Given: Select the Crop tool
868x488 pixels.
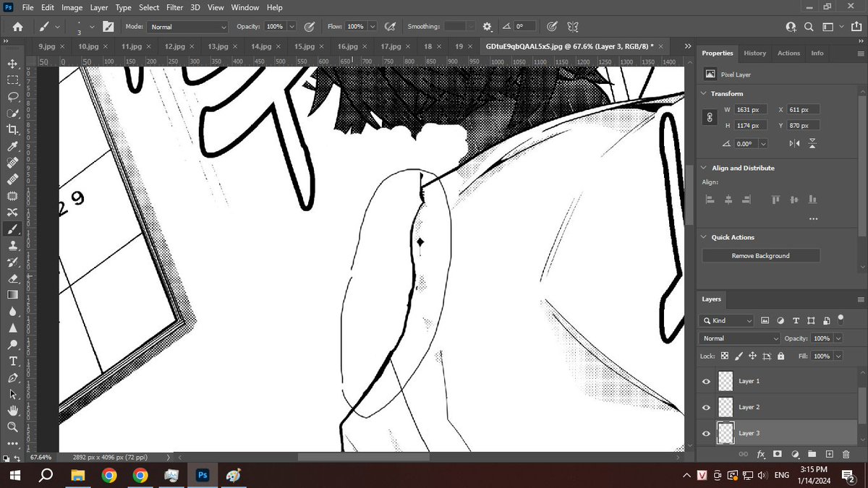Looking at the screenshot, I should point(13,129).
